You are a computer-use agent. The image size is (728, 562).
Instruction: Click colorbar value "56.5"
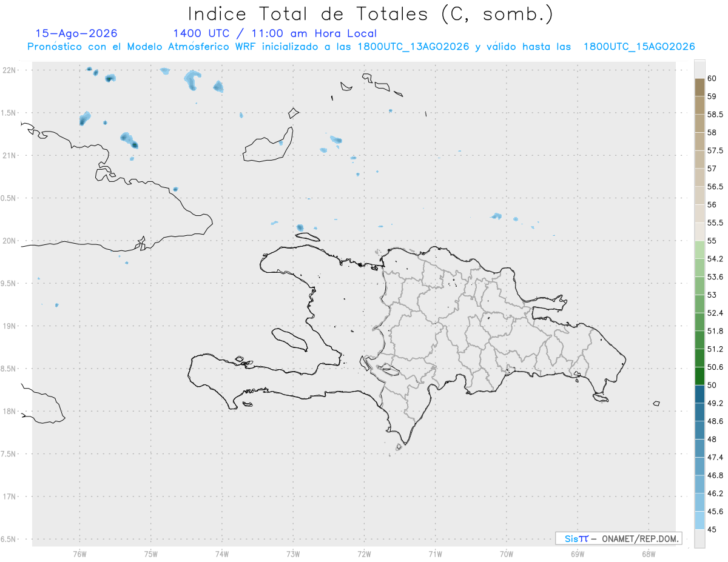point(715,187)
